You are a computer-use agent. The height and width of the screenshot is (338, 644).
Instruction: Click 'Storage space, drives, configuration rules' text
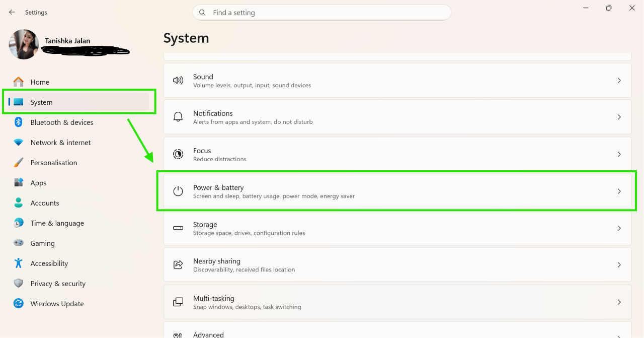249,233
